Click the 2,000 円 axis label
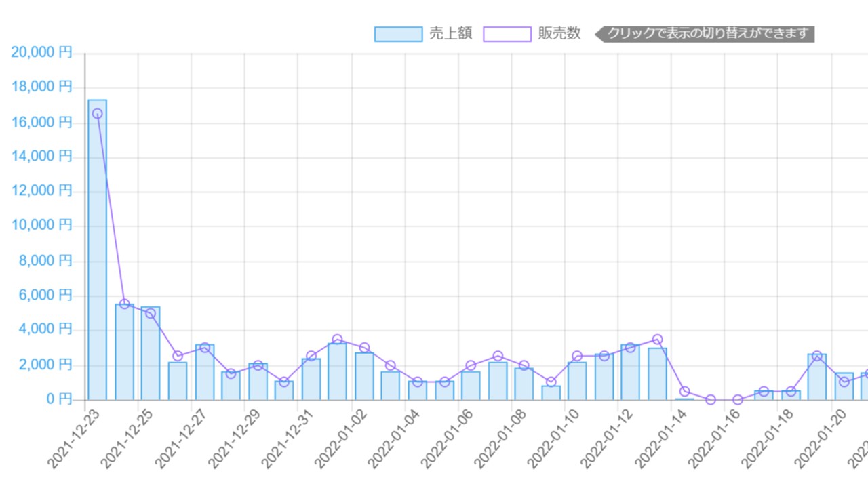The width and height of the screenshot is (868, 488). coord(46,365)
